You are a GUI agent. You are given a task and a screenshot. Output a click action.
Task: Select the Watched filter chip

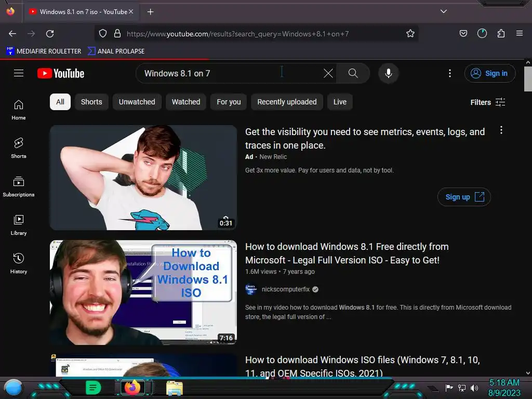[186, 102]
